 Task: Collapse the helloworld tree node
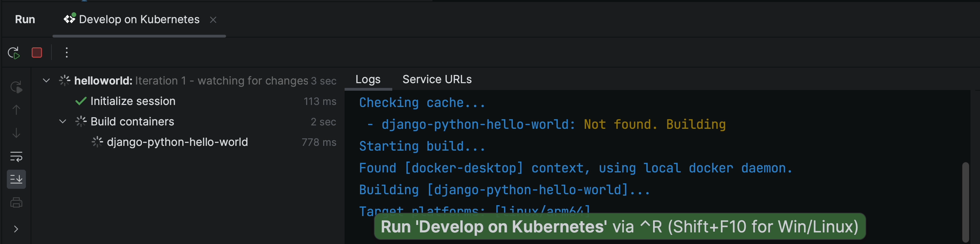[46, 81]
